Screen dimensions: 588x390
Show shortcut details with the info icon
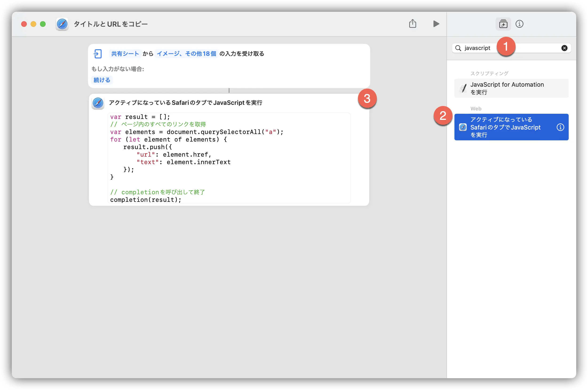519,24
